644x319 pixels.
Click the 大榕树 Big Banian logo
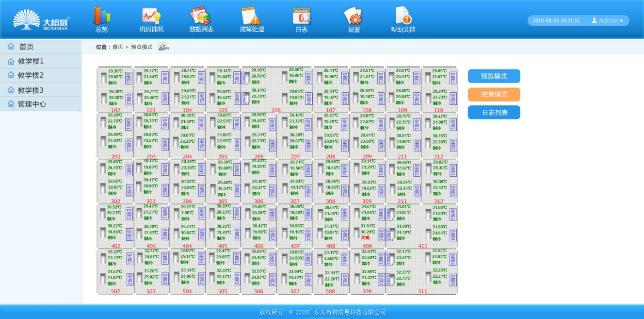point(41,19)
